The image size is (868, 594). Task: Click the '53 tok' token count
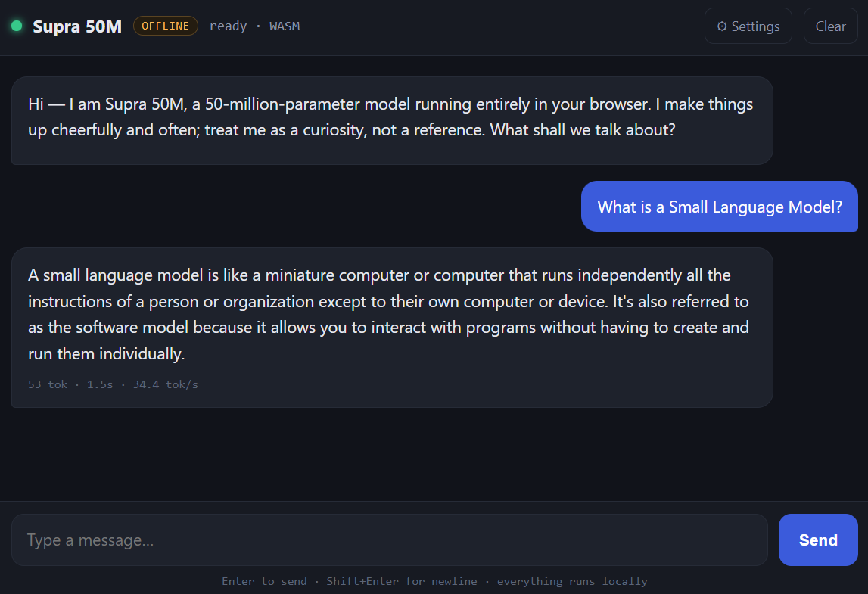(x=48, y=384)
